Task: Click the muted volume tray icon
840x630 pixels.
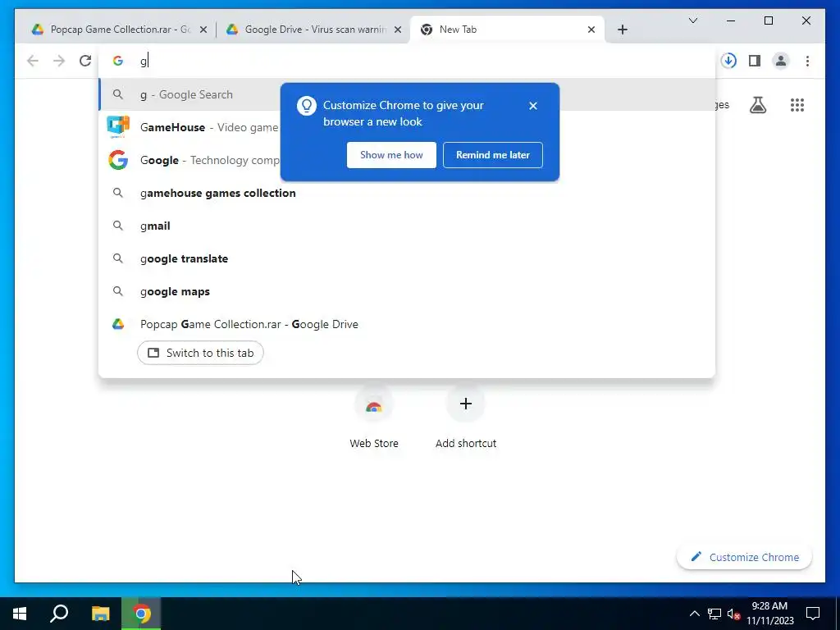Action: point(733,614)
